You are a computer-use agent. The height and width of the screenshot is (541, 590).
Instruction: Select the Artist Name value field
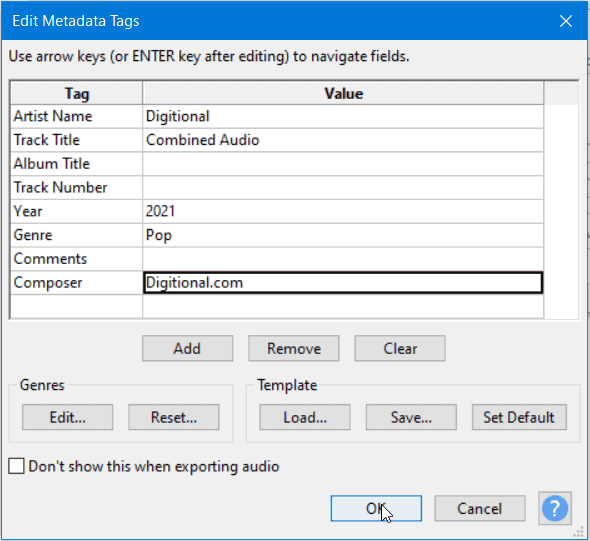(x=343, y=116)
